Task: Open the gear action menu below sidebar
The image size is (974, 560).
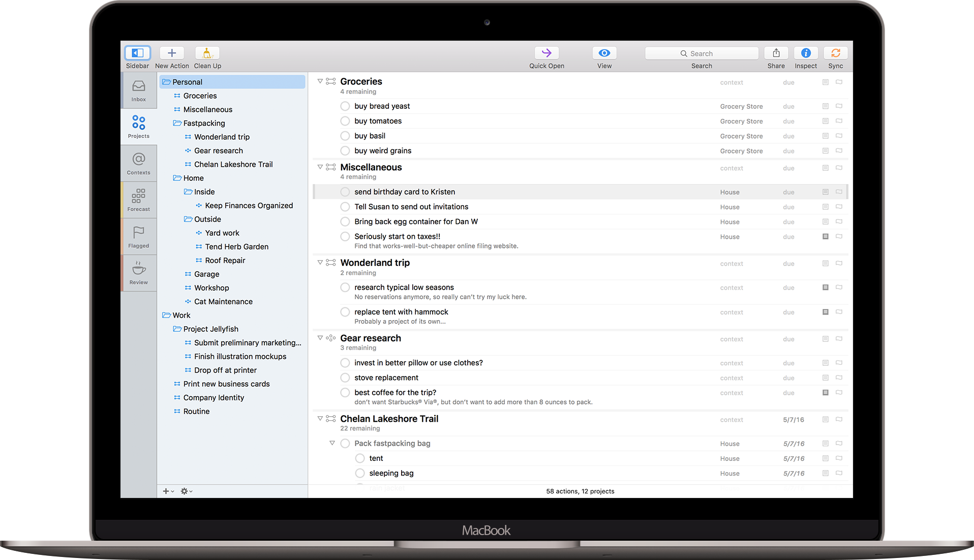Action: pos(186,491)
